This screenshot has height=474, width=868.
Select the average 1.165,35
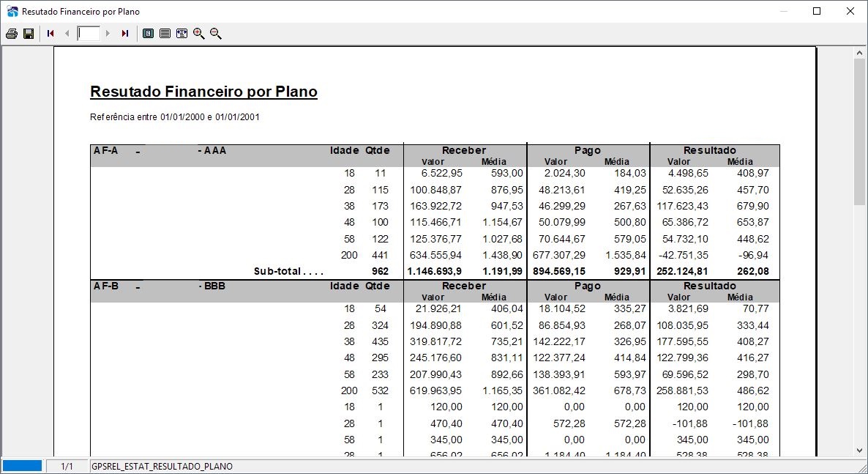[503, 390]
